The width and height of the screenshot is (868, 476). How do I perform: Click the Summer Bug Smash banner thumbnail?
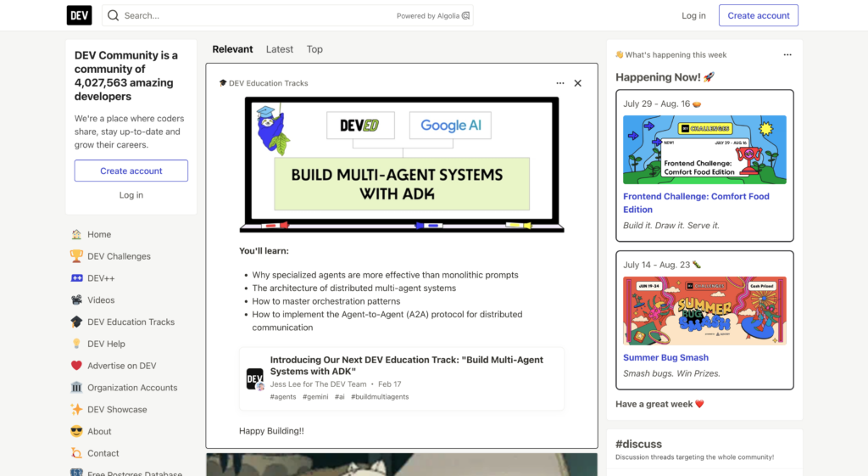[704, 311]
